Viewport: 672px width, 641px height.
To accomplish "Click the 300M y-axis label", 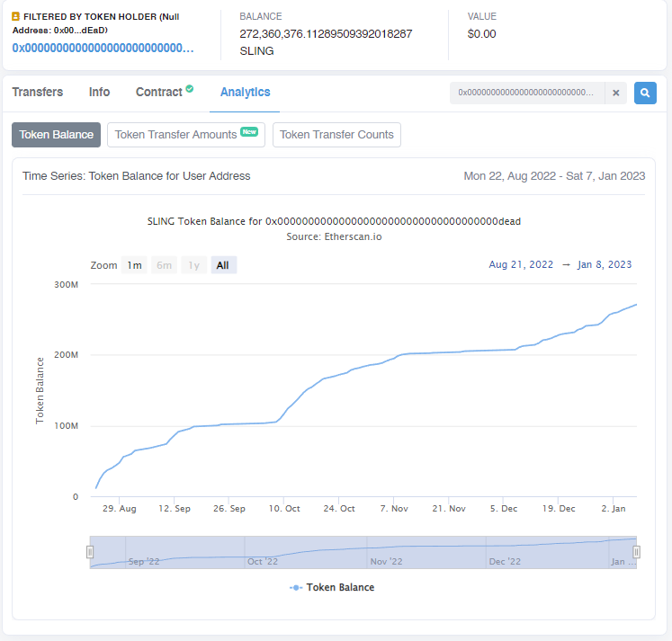I will tap(66, 285).
